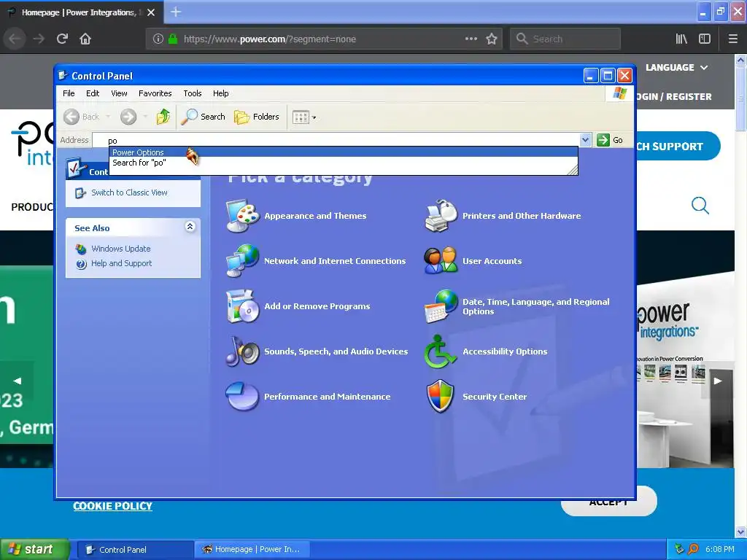Screen dimensions: 747x560
Task: Open the Sounds, Speech, and Audio Devices icon
Action: click(x=242, y=351)
